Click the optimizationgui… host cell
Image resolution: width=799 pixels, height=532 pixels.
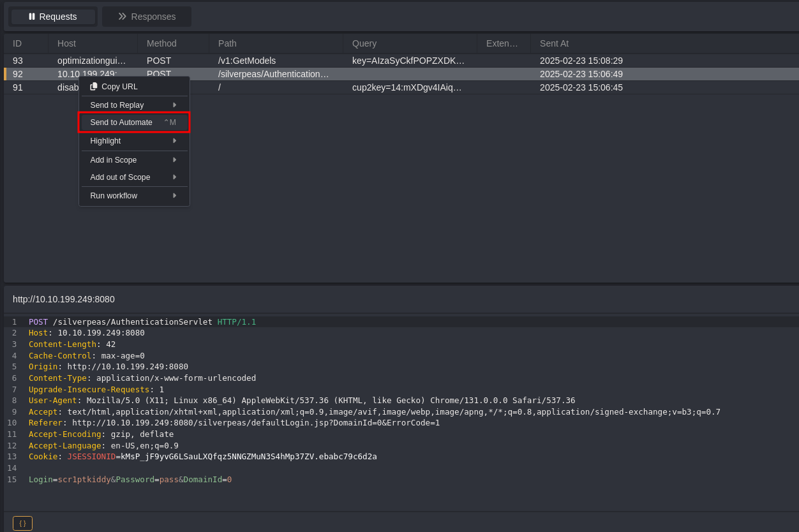92,61
